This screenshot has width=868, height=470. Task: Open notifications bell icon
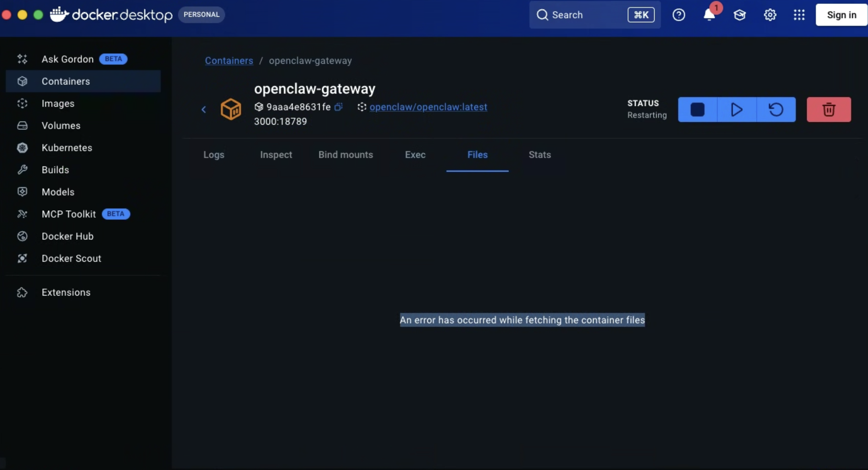click(x=709, y=15)
